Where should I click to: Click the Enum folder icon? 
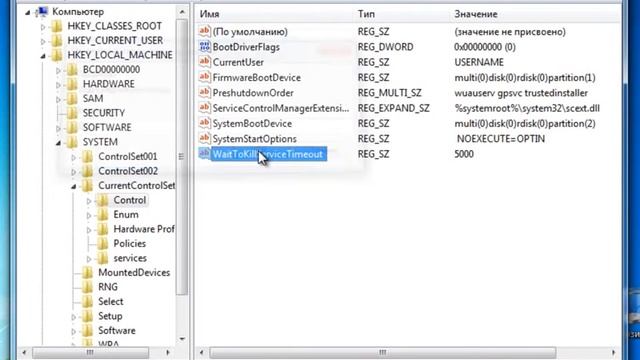click(x=103, y=215)
